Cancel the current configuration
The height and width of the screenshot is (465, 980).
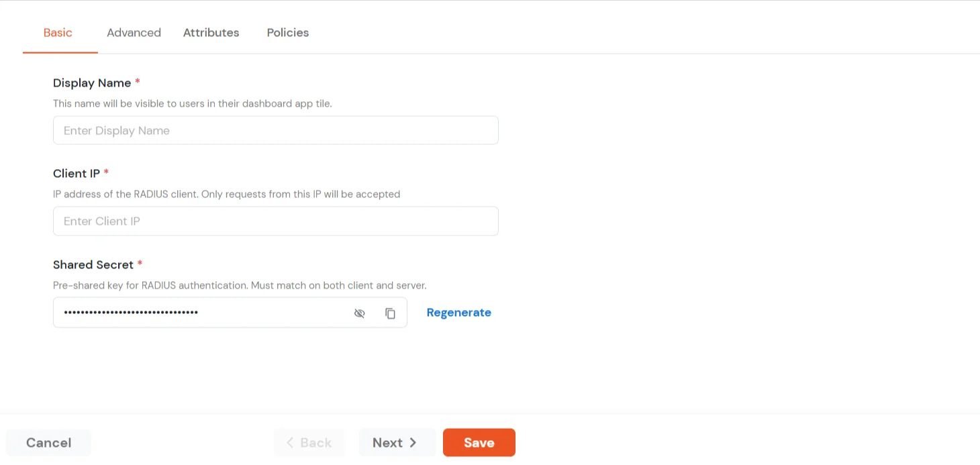pos(48,442)
